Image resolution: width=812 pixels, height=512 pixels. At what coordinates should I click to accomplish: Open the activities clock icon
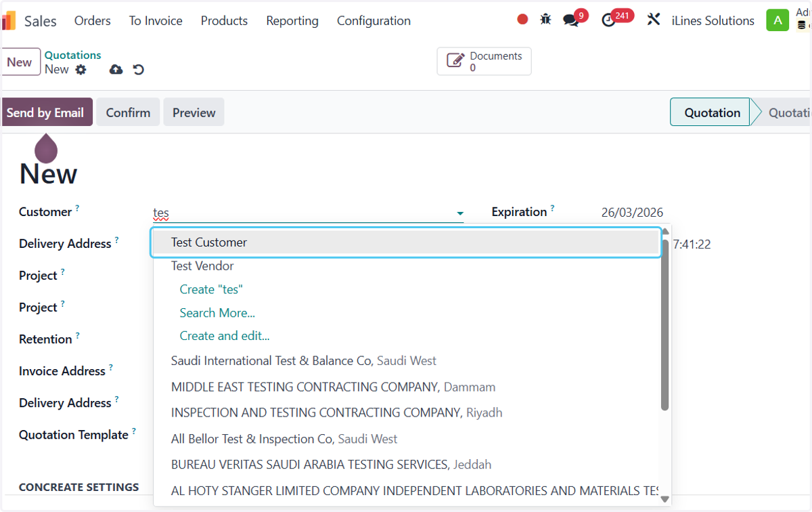coord(608,20)
